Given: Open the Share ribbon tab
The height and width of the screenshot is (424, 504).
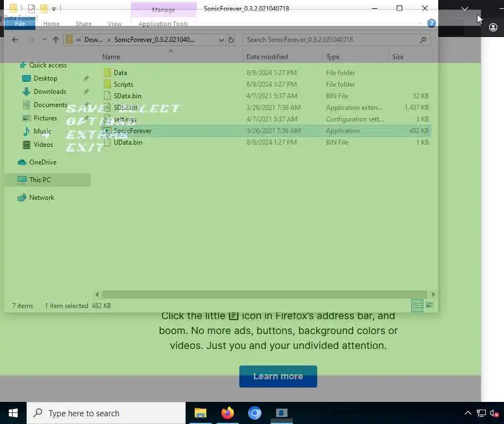Looking at the screenshot, I should [83, 24].
